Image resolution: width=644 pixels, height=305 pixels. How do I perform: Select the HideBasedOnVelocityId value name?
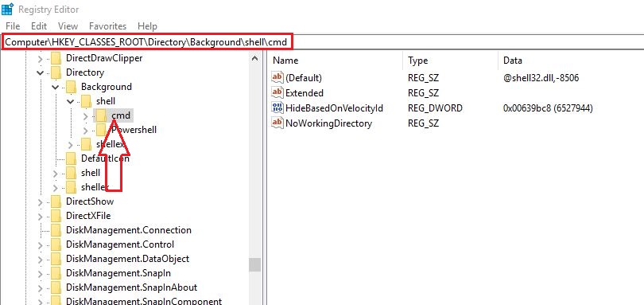pos(334,108)
